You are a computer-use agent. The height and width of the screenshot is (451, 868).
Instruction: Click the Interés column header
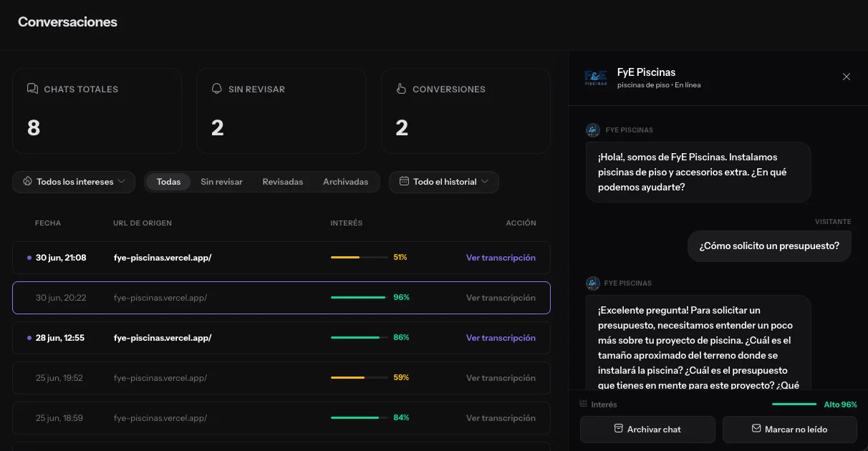point(347,223)
